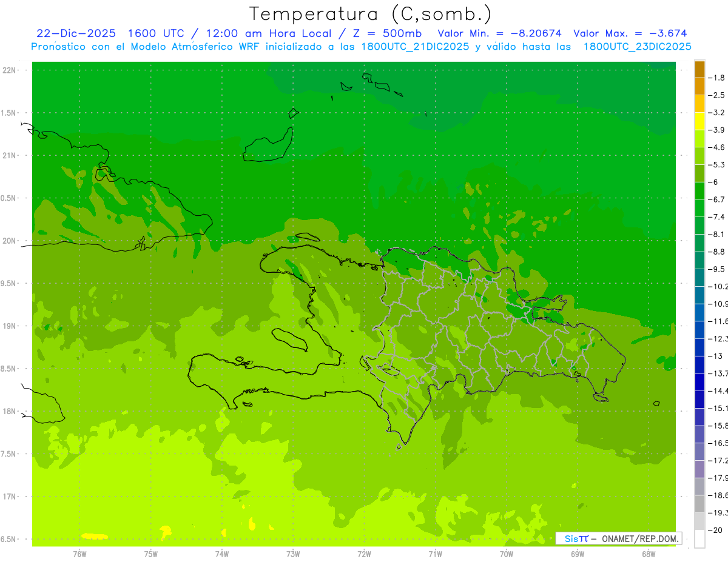Viewport: 728px width, 562px height.
Task: Click the 'Valor Max. = -3.674' text
Action: click(630, 33)
